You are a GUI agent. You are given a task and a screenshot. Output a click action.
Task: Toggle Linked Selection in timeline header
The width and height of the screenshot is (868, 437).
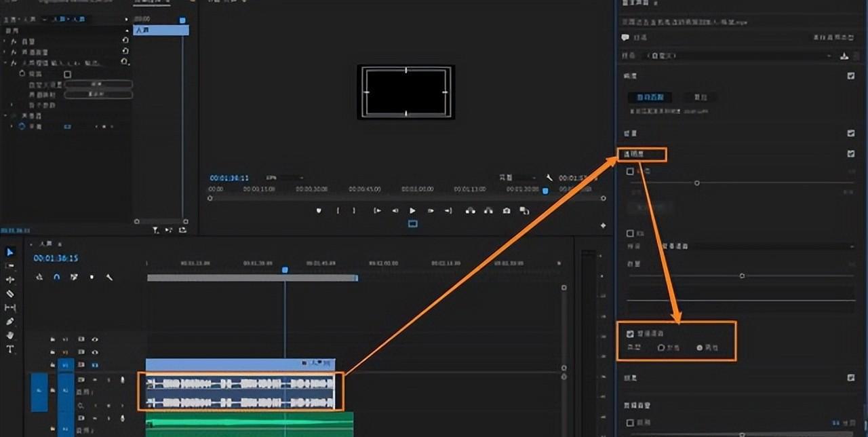coord(74,277)
